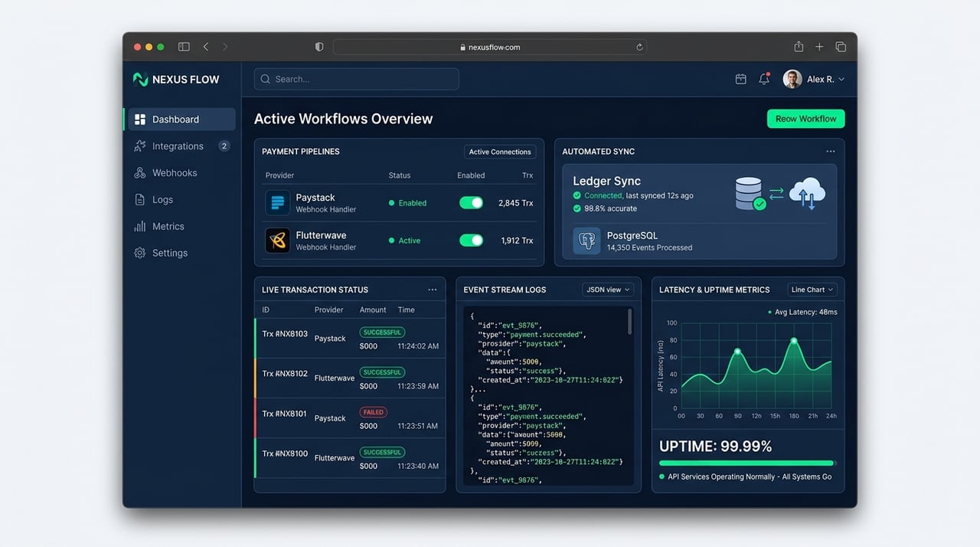Click the database sync illustration icon
Viewport: 980px width, 547px height.
750,194
